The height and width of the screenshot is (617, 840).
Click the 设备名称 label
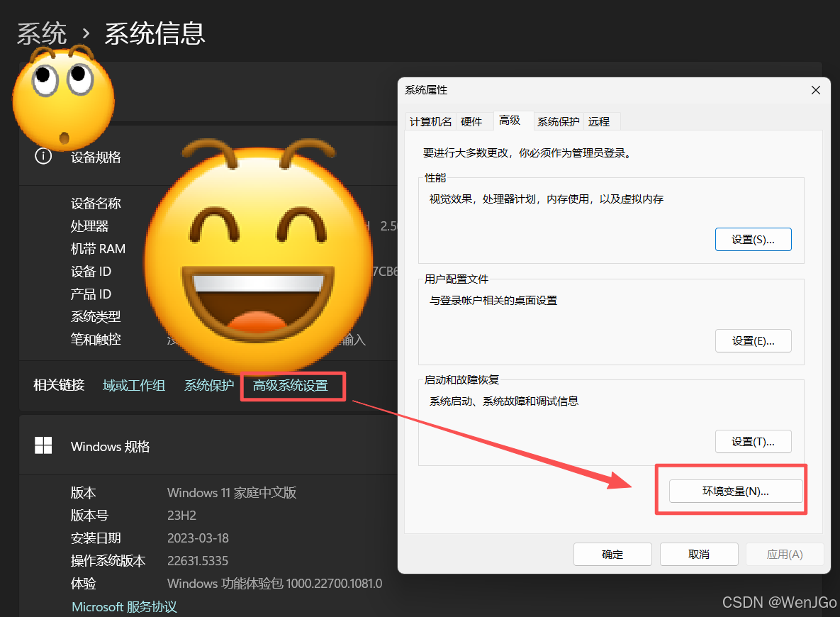pos(96,203)
